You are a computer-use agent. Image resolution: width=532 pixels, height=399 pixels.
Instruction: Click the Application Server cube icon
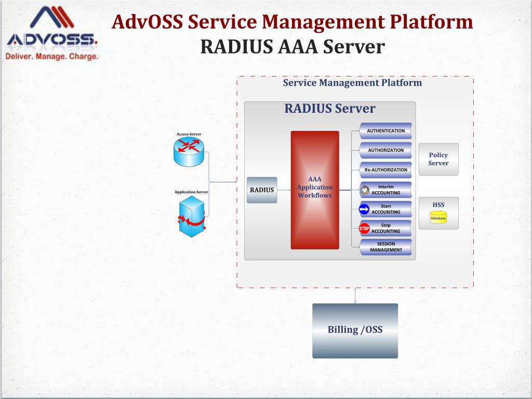click(192, 217)
